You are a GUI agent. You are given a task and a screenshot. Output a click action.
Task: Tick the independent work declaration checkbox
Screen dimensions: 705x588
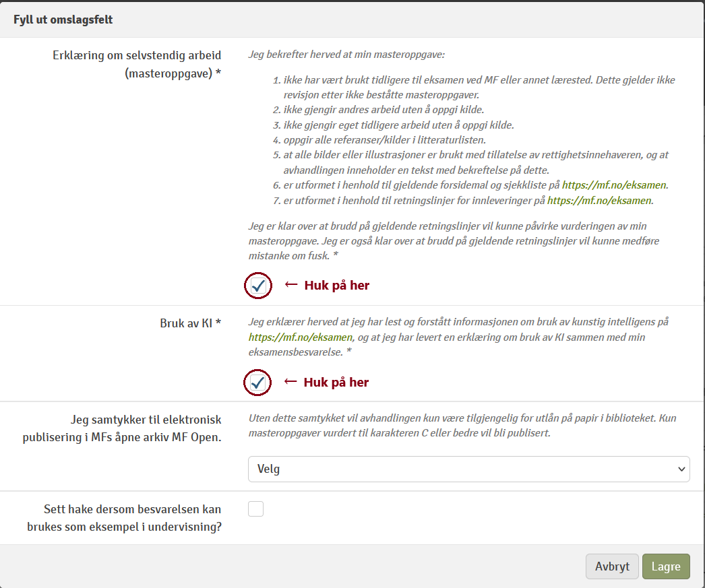point(257,286)
